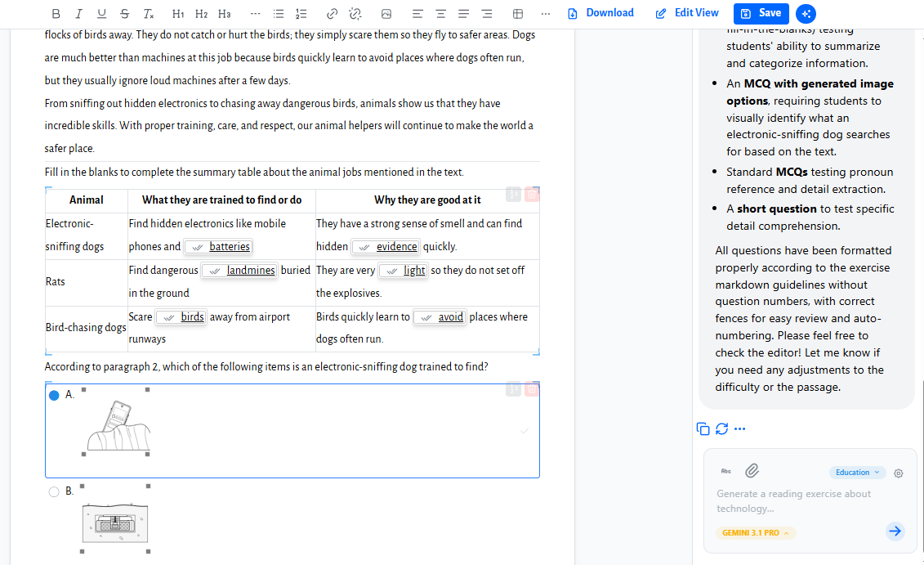Screen dimensions: 924x565
Task: Select answer option B radio button
Action: 54,491
